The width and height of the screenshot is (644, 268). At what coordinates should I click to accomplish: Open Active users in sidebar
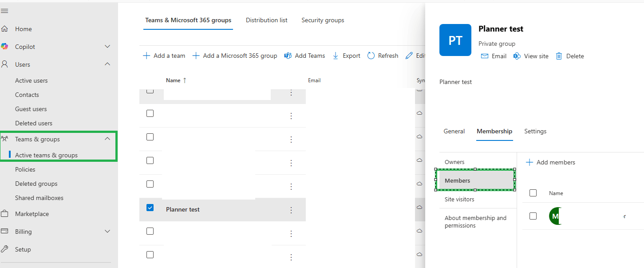(x=31, y=80)
